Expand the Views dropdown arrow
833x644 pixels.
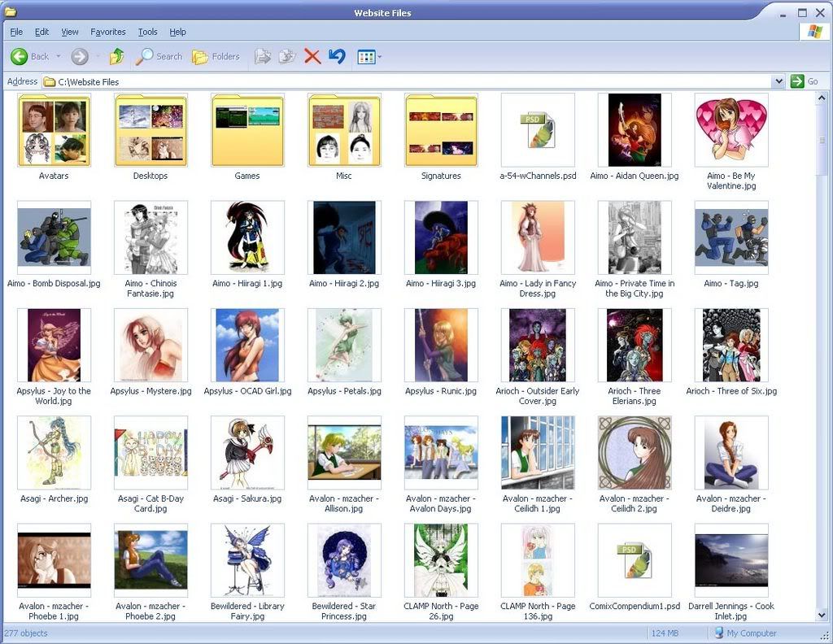(x=379, y=57)
